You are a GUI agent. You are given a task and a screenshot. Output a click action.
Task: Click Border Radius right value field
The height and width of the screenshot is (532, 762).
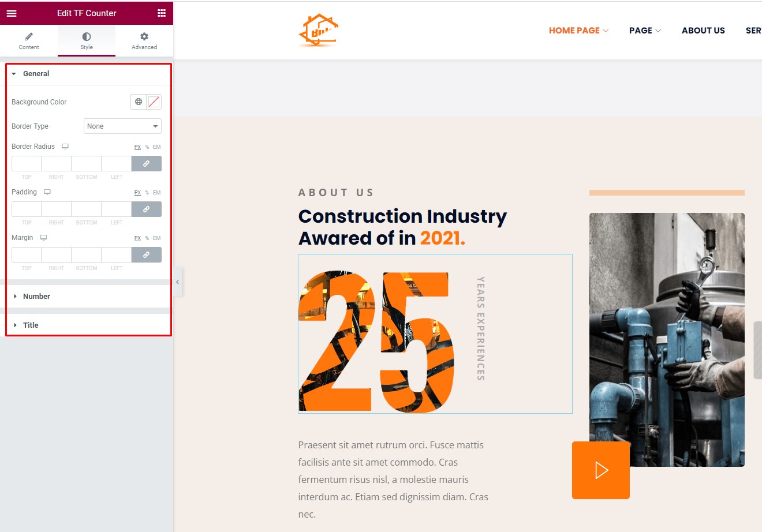coord(57,164)
